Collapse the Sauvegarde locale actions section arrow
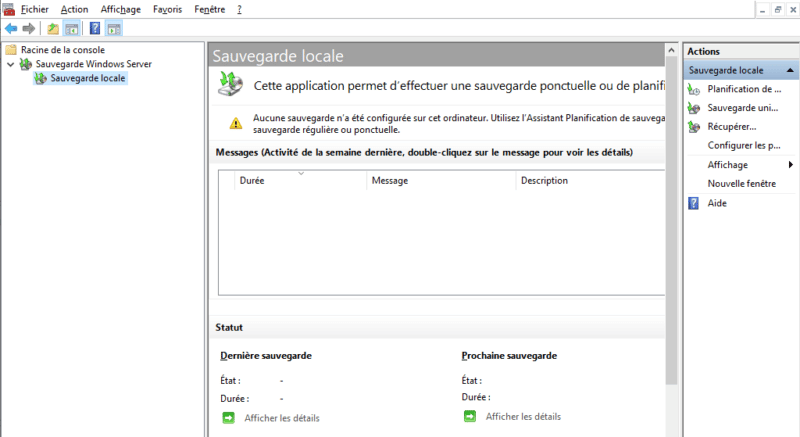Viewport: 800px width, 437px height. click(790, 70)
